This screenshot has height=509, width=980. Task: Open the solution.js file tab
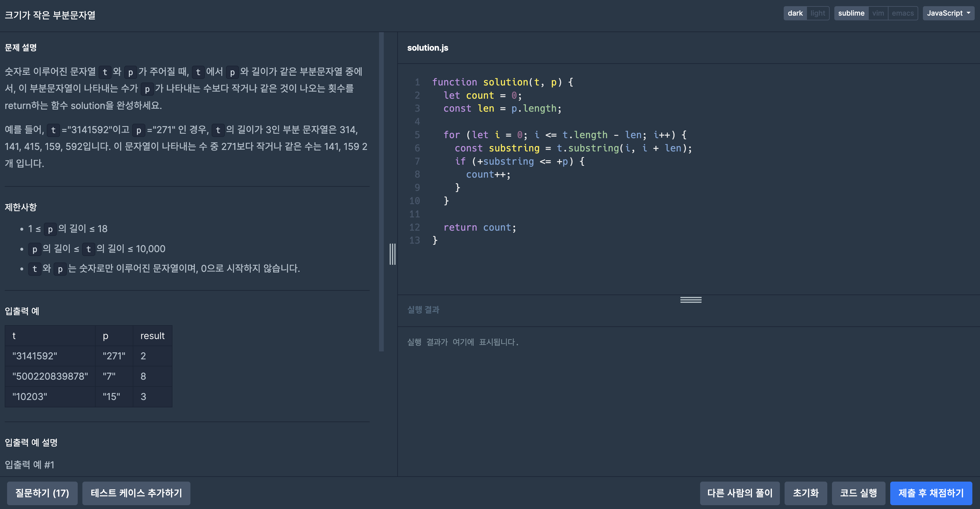pyautogui.click(x=428, y=48)
